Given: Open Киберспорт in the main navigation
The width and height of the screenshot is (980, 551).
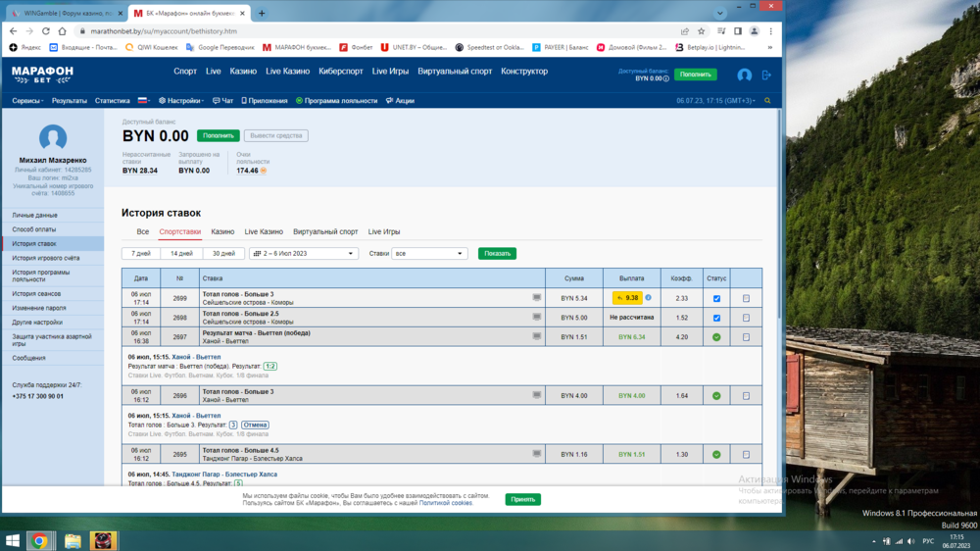Looking at the screenshot, I should point(341,72).
